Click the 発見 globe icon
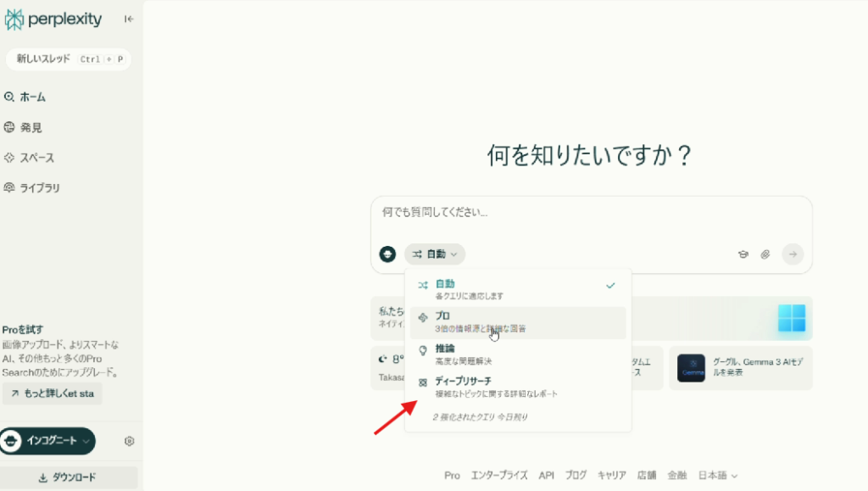Viewport: 868px width, 491px height. click(8, 127)
